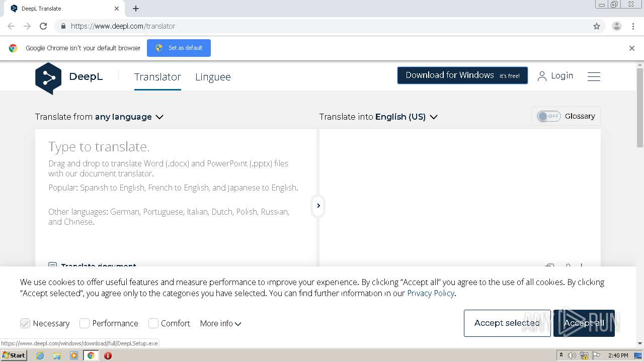View site info via the padlock icon
This screenshot has width=644, height=362.
[x=63, y=26]
